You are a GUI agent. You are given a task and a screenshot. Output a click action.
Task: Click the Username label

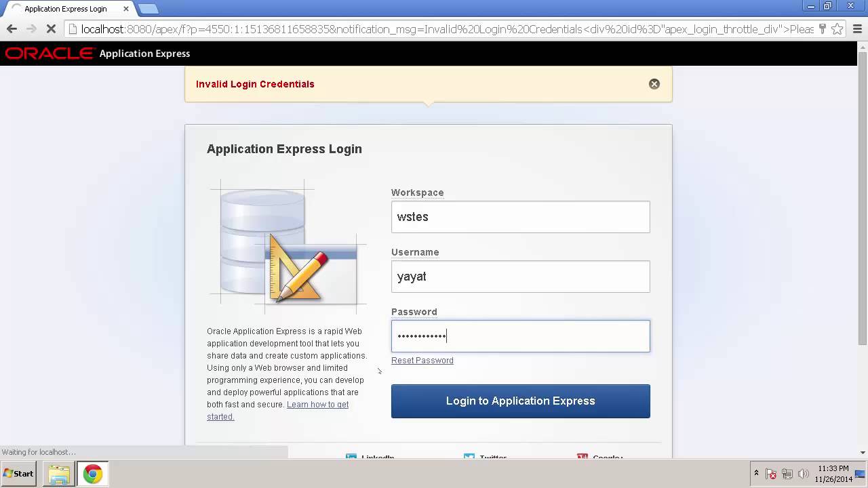[x=415, y=252]
